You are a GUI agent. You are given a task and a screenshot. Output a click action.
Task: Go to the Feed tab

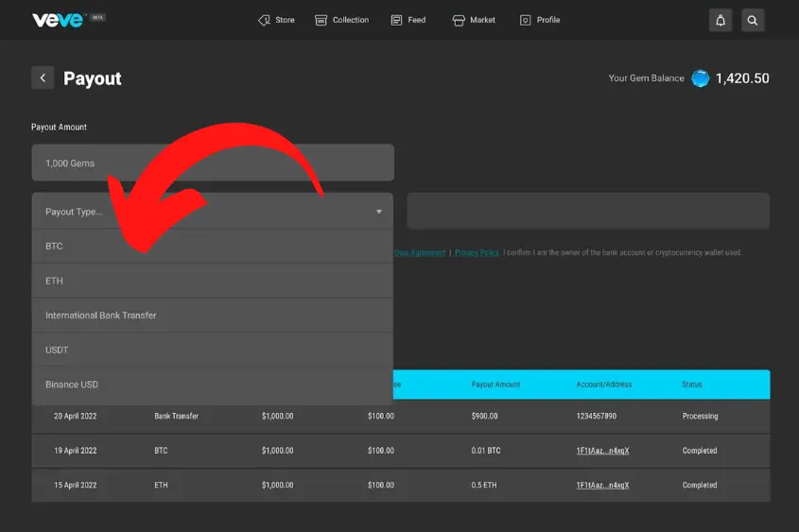[x=416, y=20]
